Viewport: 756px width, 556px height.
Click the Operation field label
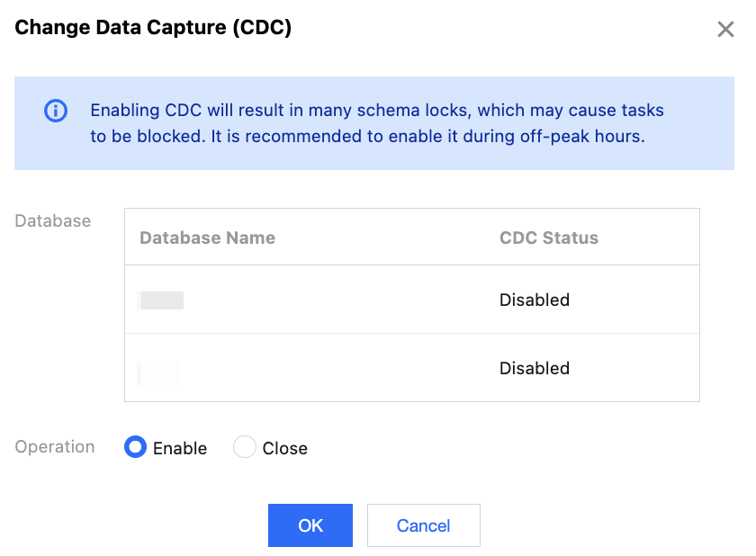point(55,447)
